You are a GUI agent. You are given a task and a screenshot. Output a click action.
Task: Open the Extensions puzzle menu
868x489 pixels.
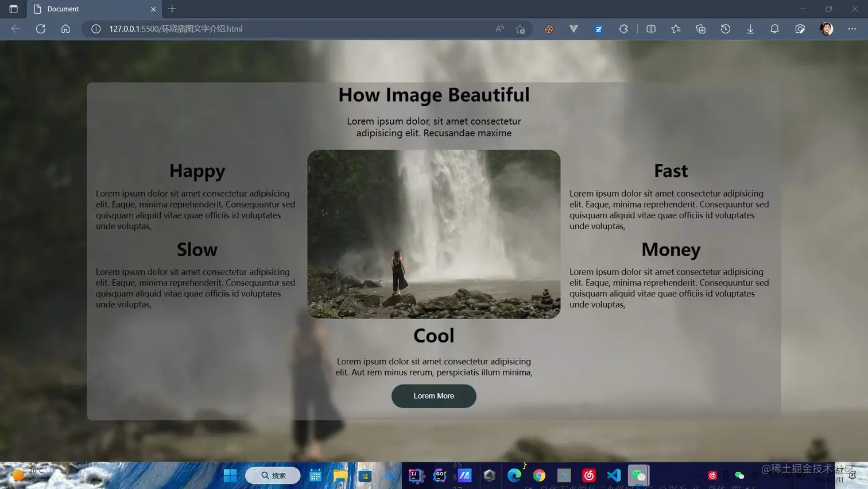click(x=623, y=29)
